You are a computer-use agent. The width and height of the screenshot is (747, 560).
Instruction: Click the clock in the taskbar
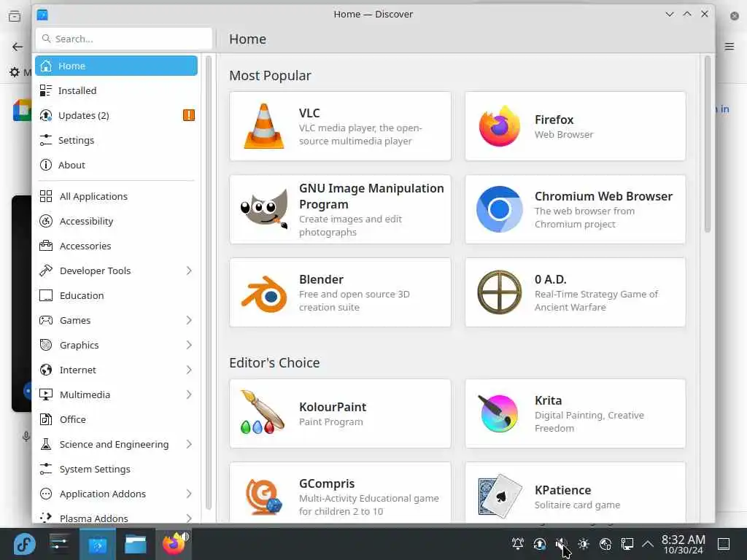click(x=683, y=544)
